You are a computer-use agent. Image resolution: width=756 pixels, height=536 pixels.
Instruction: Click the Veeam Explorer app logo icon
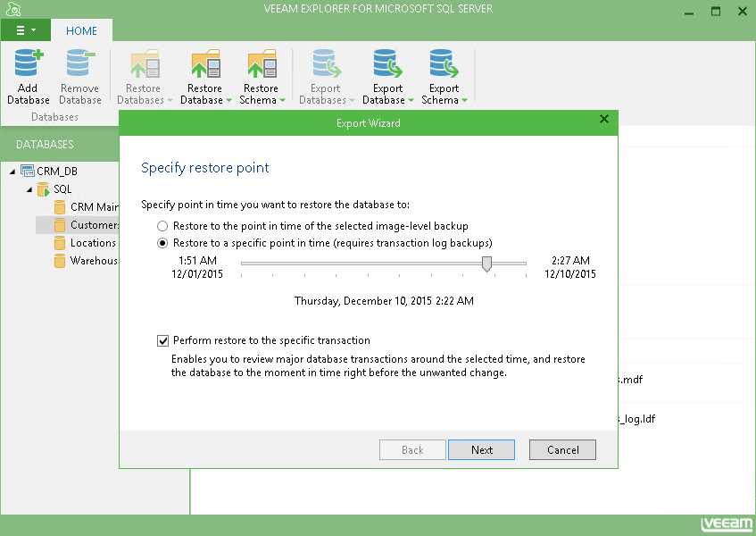tap(13, 9)
